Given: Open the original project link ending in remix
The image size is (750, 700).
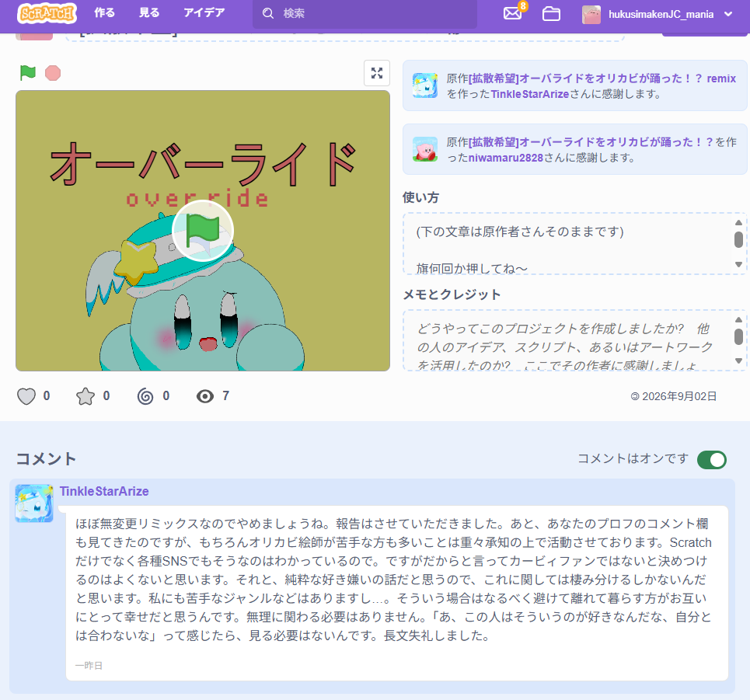Looking at the screenshot, I should (602, 78).
